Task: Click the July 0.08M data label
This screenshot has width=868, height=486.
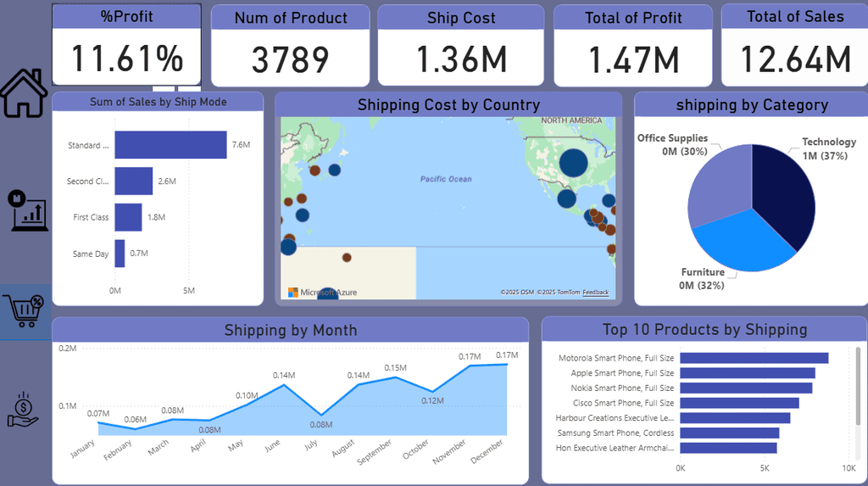Action: pyautogui.click(x=321, y=424)
